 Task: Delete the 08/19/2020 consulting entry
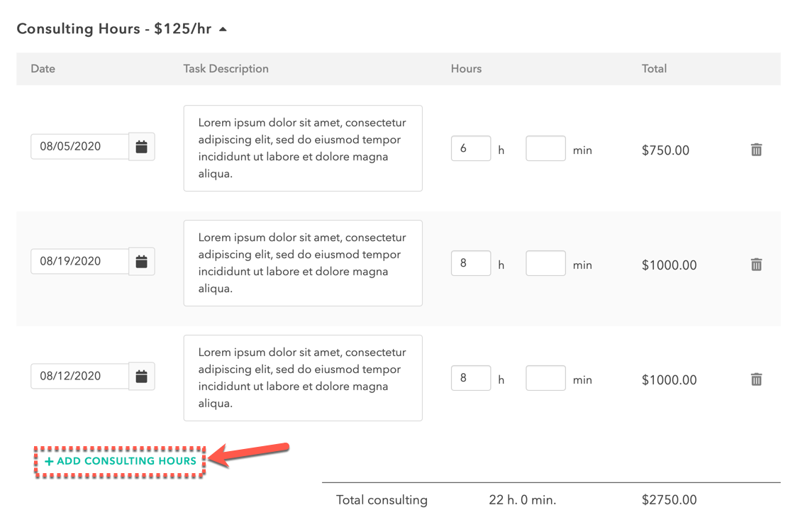click(756, 265)
